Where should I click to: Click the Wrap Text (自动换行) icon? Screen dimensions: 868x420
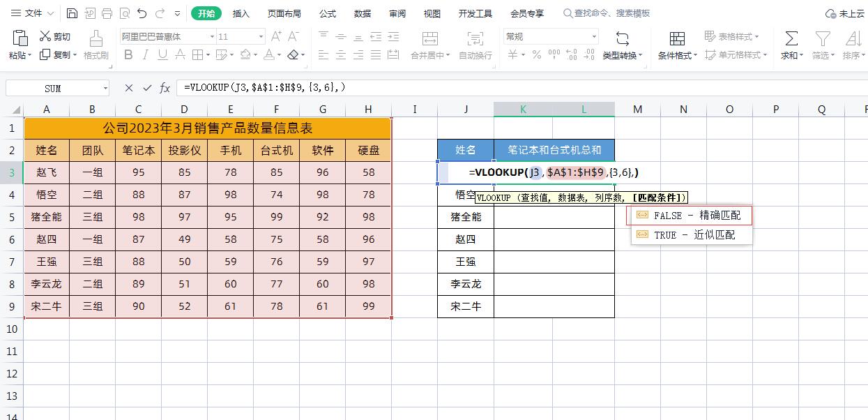point(475,38)
